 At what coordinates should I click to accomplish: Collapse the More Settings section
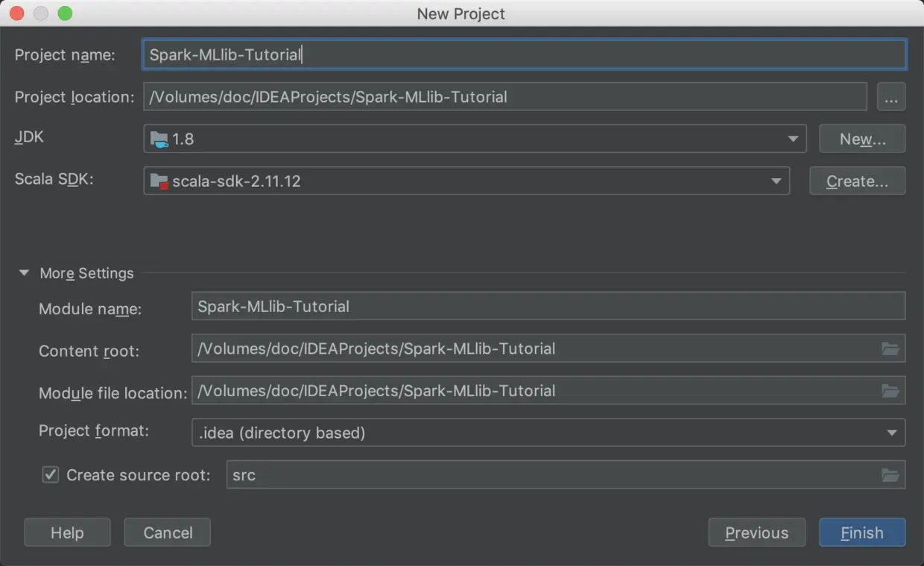click(25, 273)
